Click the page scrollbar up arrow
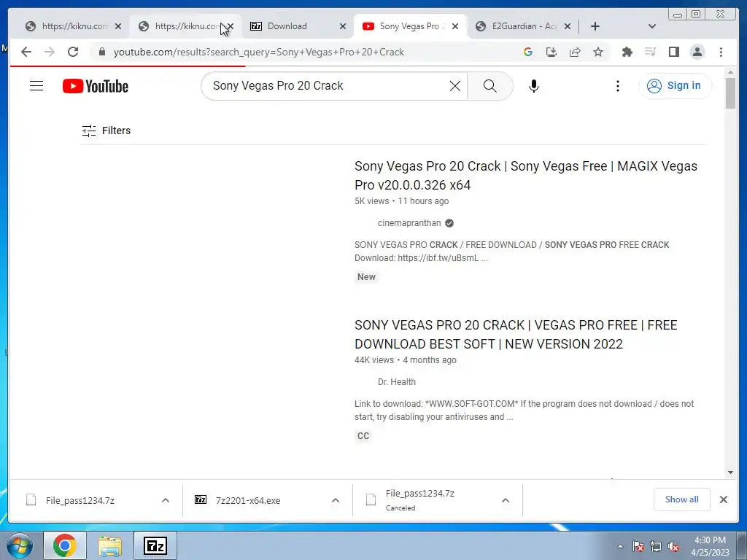The width and height of the screenshot is (747, 560). pyautogui.click(x=730, y=72)
